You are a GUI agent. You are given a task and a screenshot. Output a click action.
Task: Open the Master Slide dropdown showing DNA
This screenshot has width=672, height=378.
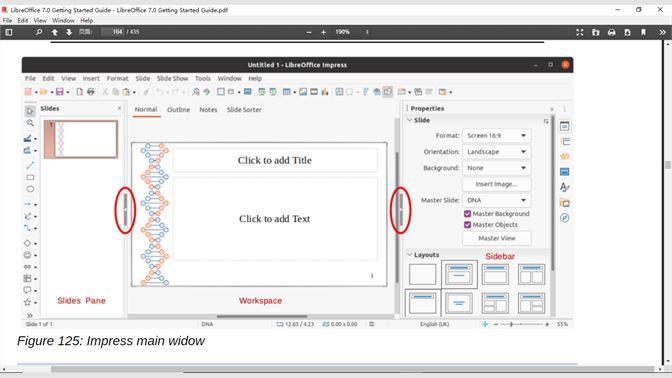(496, 200)
